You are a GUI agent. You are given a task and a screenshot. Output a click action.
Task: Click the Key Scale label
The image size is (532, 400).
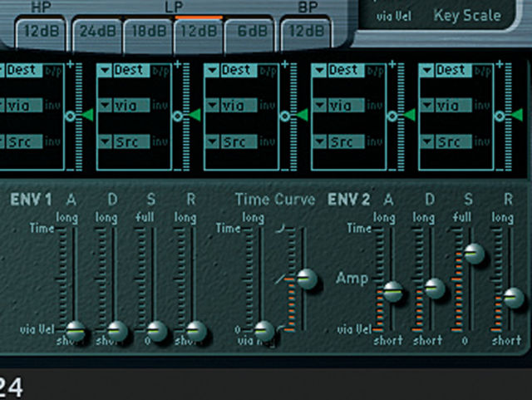(467, 16)
